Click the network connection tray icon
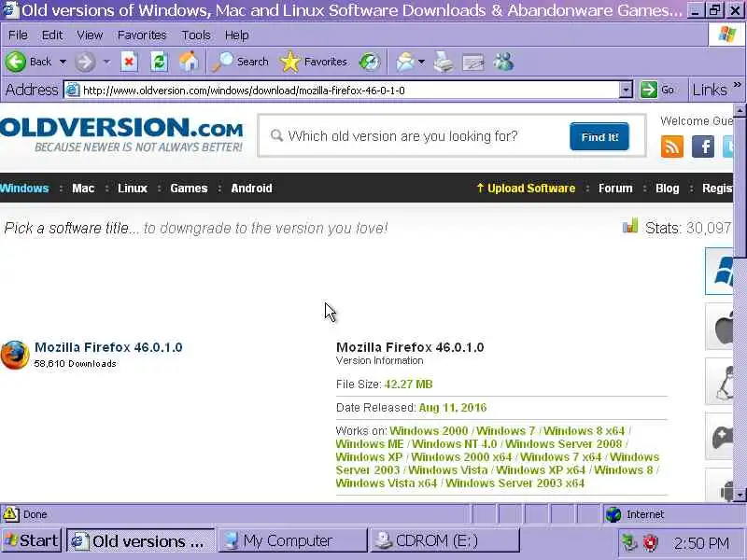The height and width of the screenshot is (560, 747). [629, 542]
